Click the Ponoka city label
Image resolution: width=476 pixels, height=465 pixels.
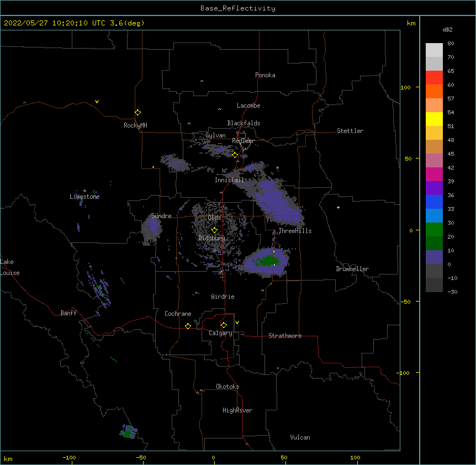[265, 75]
